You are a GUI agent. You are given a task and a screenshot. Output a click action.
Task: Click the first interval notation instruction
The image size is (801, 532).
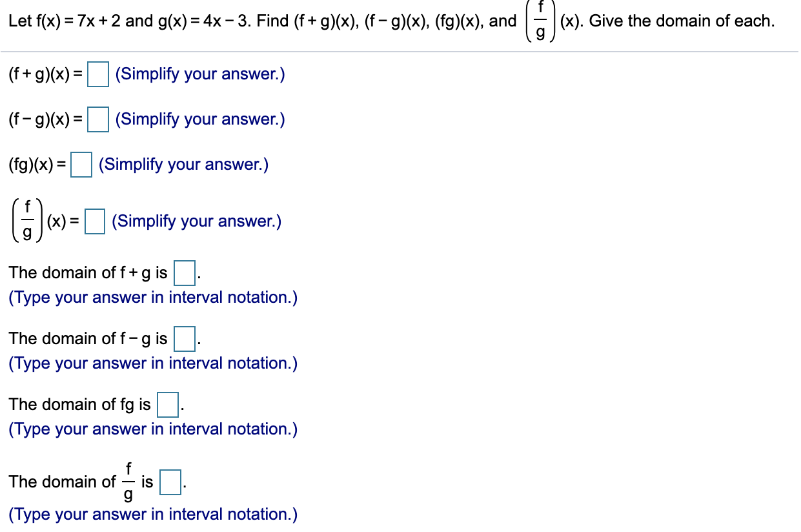[153, 297]
